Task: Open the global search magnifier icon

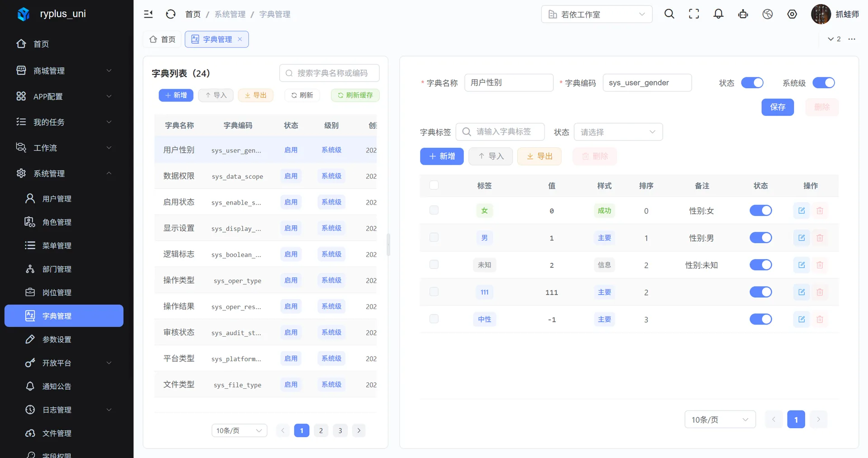Action: pos(669,14)
